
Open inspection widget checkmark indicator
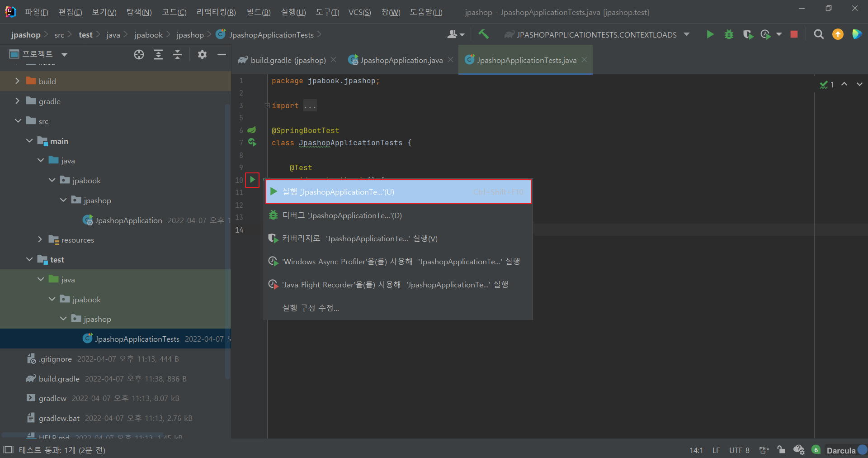(826, 85)
